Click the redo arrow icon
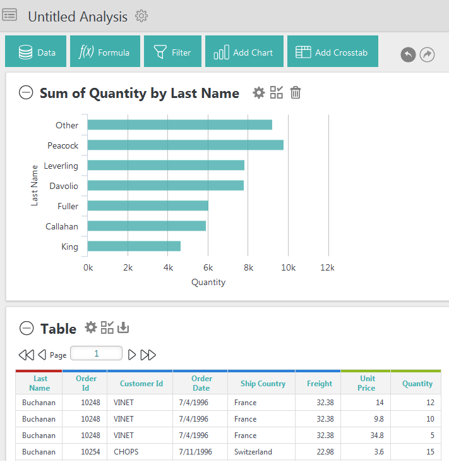The image size is (449, 476). tap(427, 54)
